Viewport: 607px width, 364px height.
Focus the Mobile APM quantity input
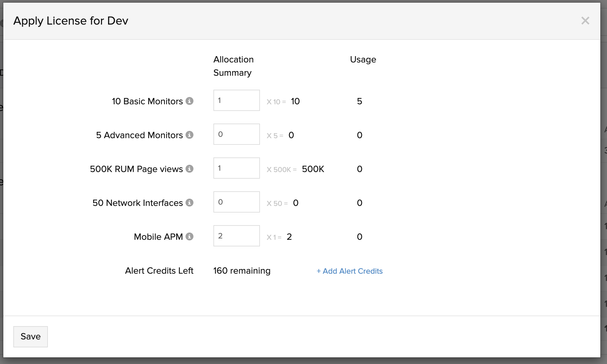click(236, 236)
